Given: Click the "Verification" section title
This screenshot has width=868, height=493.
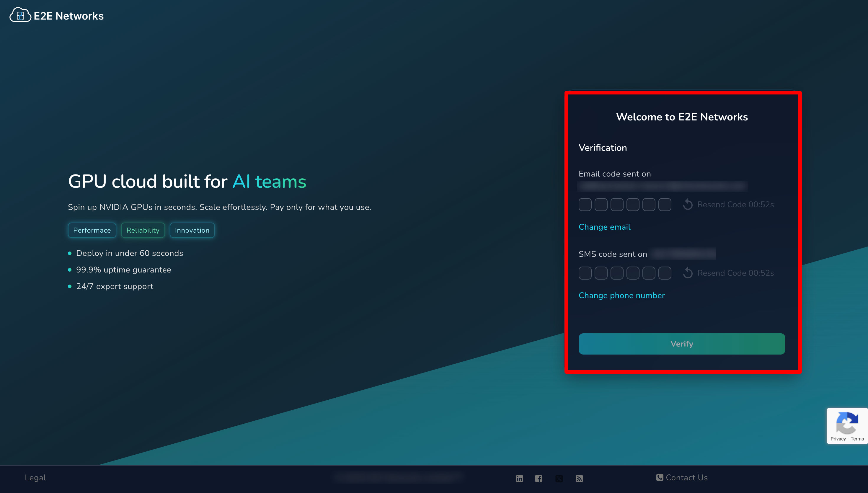Looking at the screenshot, I should tap(603, 148).
